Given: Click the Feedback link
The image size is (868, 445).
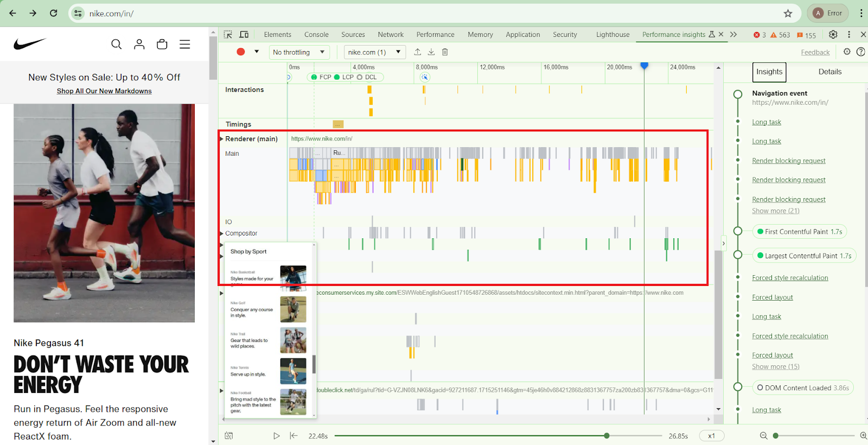Looking at the screenshot, I should pos(815,52).
